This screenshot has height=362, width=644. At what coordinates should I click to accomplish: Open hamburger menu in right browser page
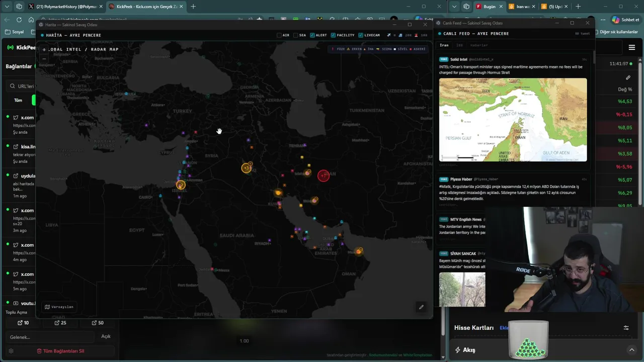pyautogui.click(x=632, y=48)
